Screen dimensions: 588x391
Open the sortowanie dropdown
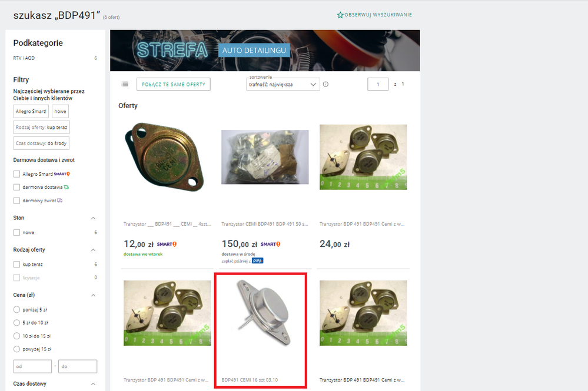point(283,84)
